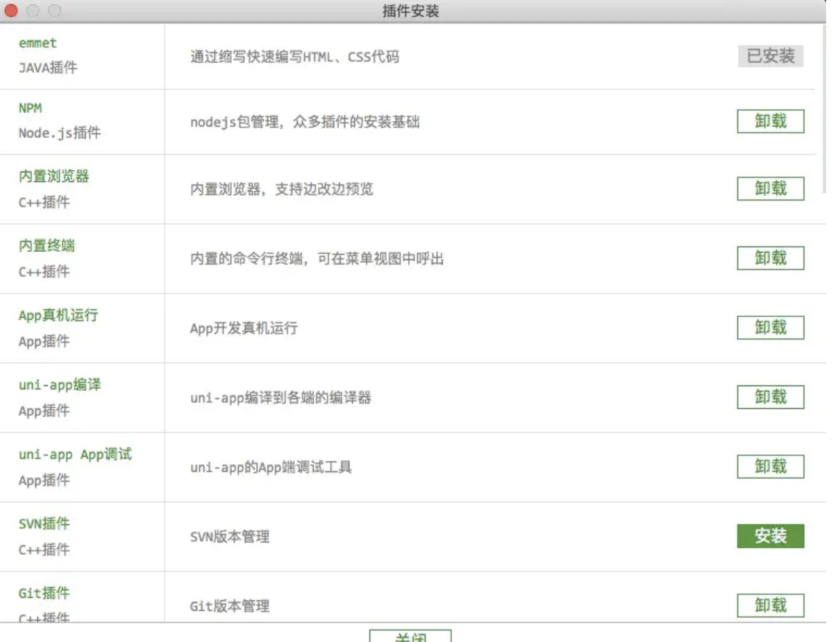Open the emmet plugin name link
840x642 pixels.
click(x=38, y=43)
